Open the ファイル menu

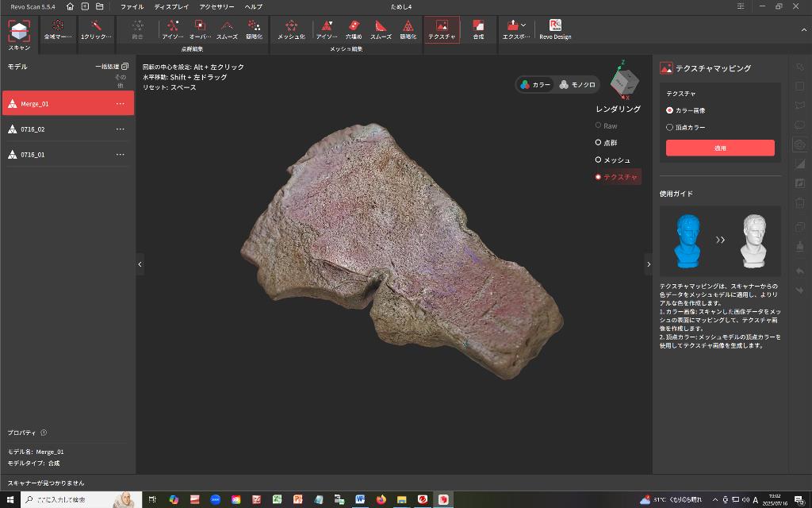click(x=132, y=6)
